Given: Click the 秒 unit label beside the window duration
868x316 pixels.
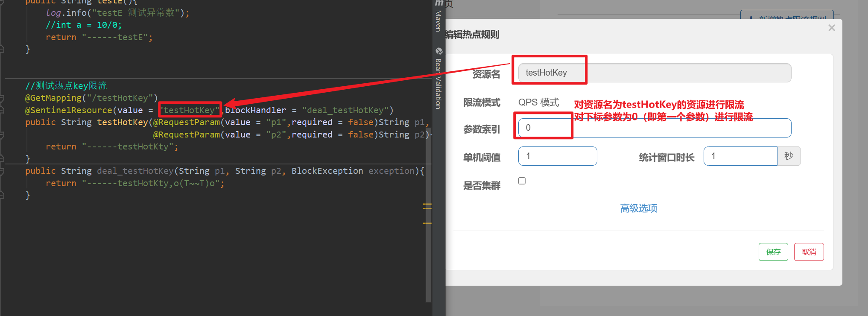Looking at the screenshot, I should pyautogui.click(x=789, y=156).
